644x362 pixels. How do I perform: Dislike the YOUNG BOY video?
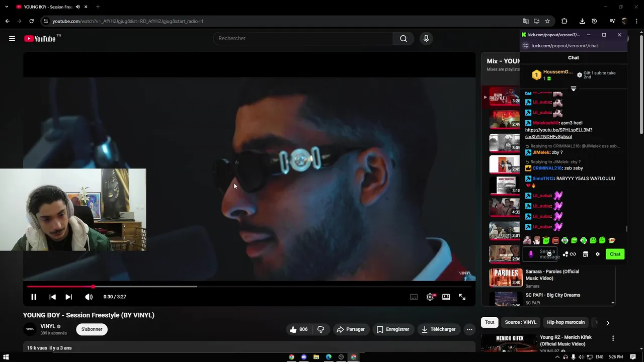320,329
